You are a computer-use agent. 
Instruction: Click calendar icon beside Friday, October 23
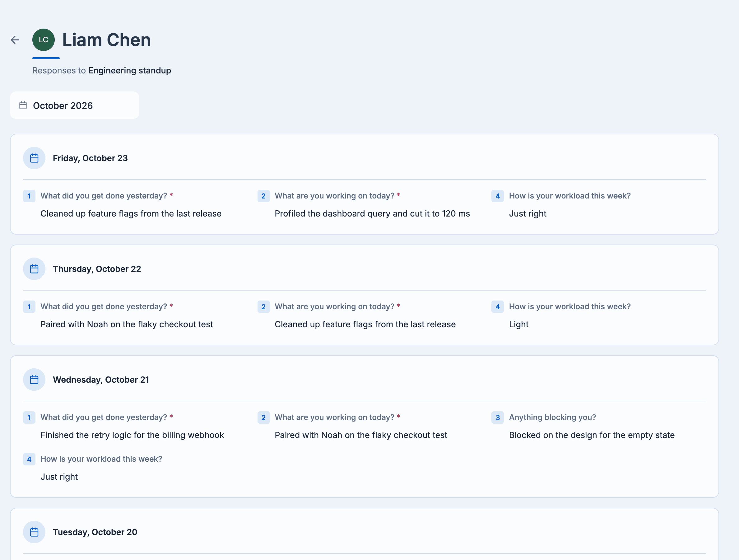(34, 158)
